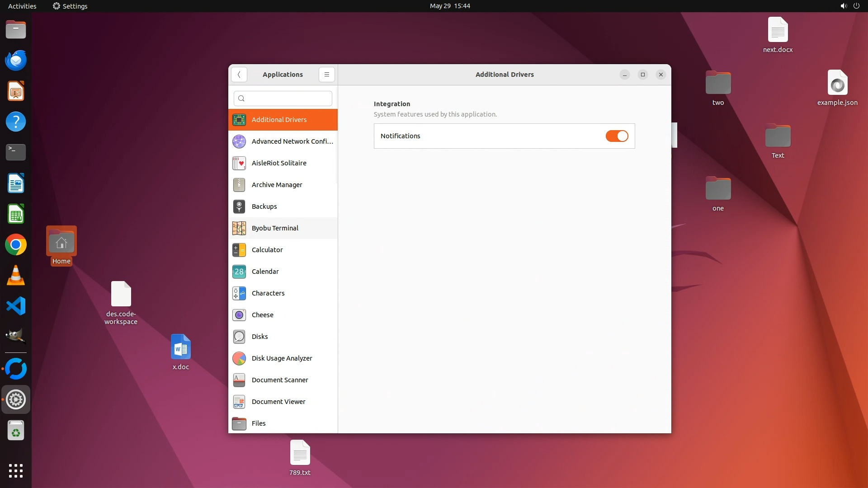Select the Characters app icon
The image size is (868, 488).
click(239, 293)
